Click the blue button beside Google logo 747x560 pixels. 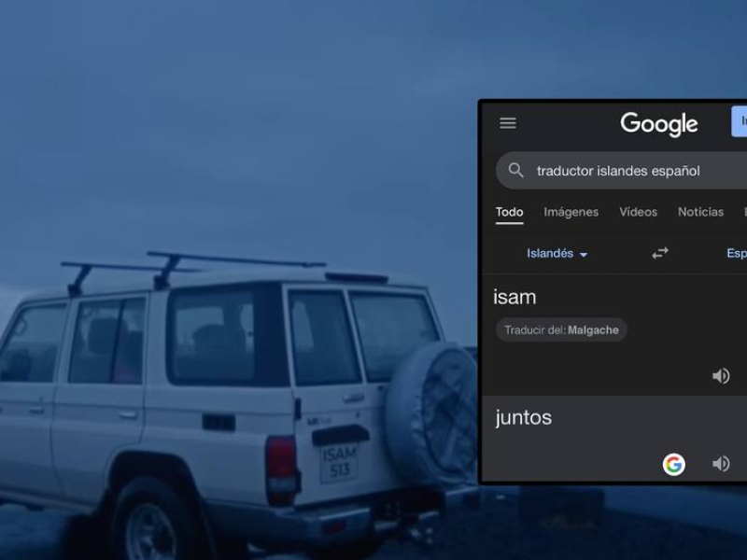pos(739,122)
